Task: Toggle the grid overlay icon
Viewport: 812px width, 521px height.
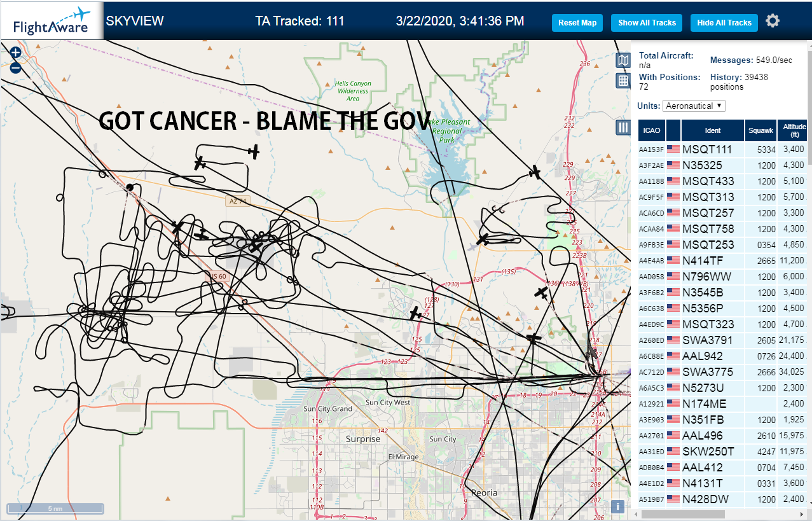Action: 623,81
